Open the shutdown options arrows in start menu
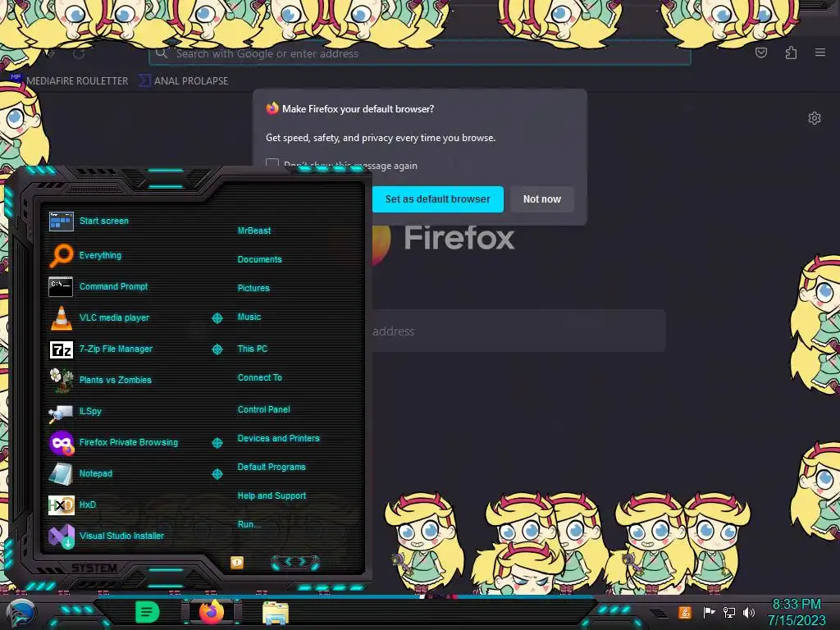Screen dimensions: 840x630 click(x=295, y=562)
